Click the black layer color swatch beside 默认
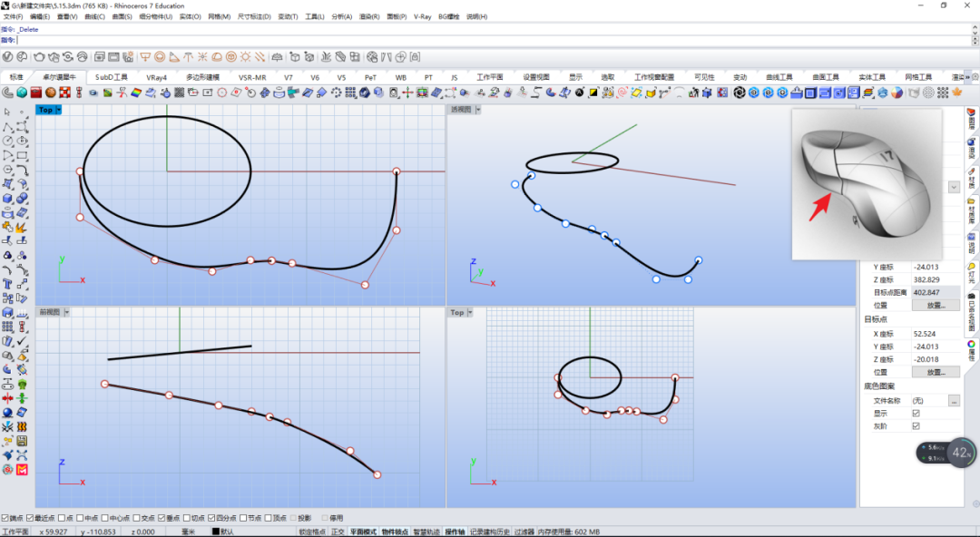The width and height of the screenshot is (980, 537). click(x=216, y=532)
